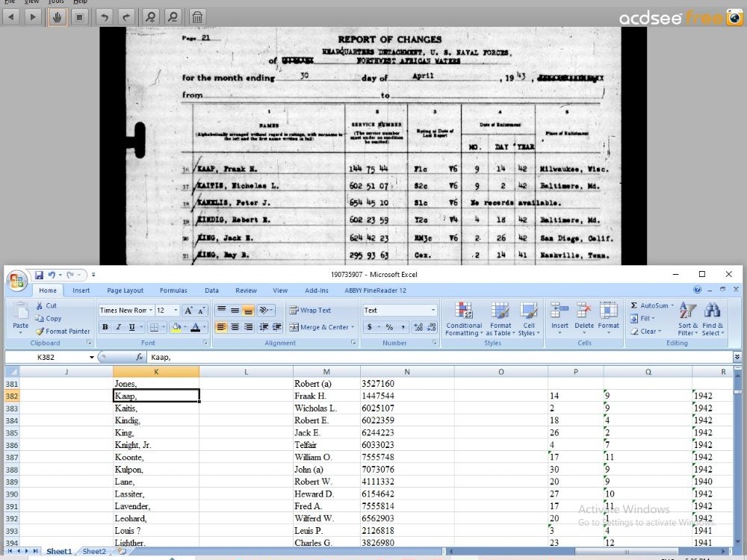
Task: Toggle align text right
Action: coord(248,327)
